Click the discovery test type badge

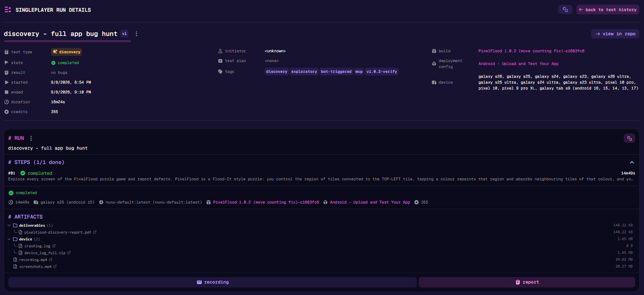pos(67,52)
